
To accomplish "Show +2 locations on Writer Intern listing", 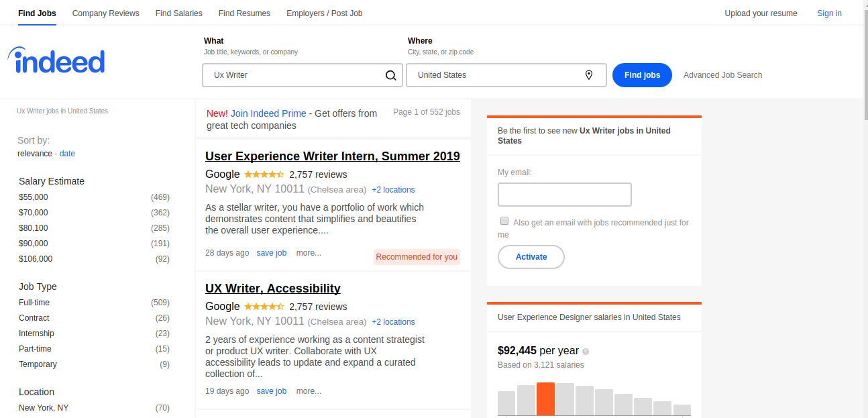I will (x=393, y=190).
